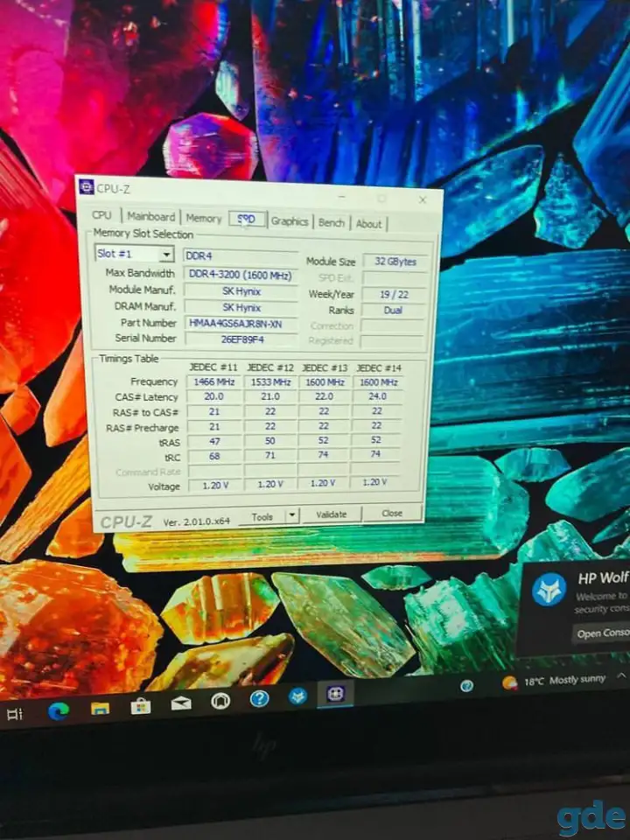The image size is (630, 840).
Task: Click the CPU-Z title bar logo icon
Action: pos(87,186)
